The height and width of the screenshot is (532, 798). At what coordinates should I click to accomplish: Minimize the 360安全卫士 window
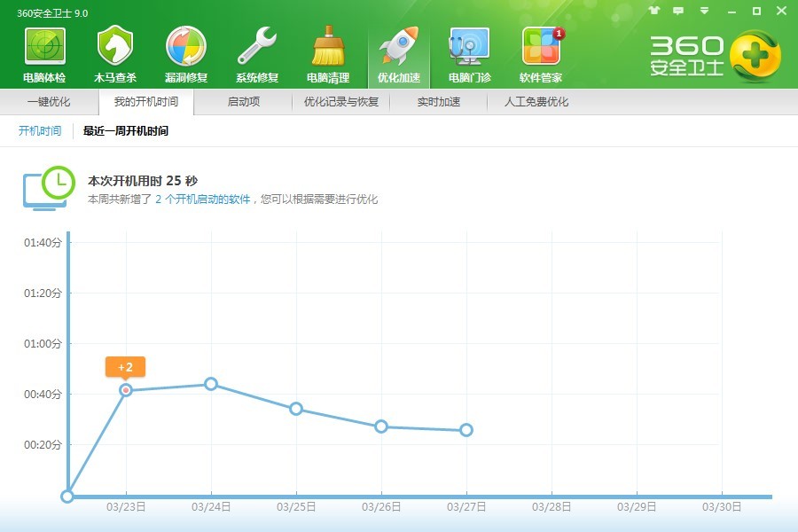(731, 12)
